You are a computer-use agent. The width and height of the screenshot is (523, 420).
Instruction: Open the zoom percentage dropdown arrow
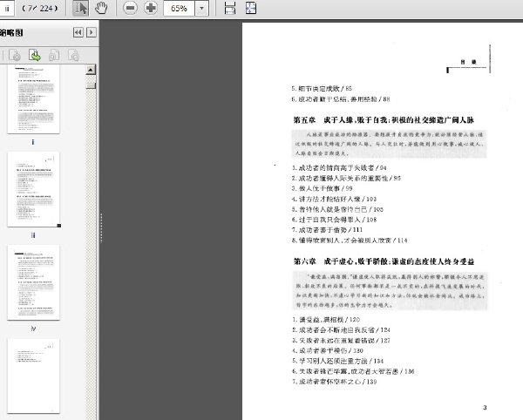click(201, 8)
